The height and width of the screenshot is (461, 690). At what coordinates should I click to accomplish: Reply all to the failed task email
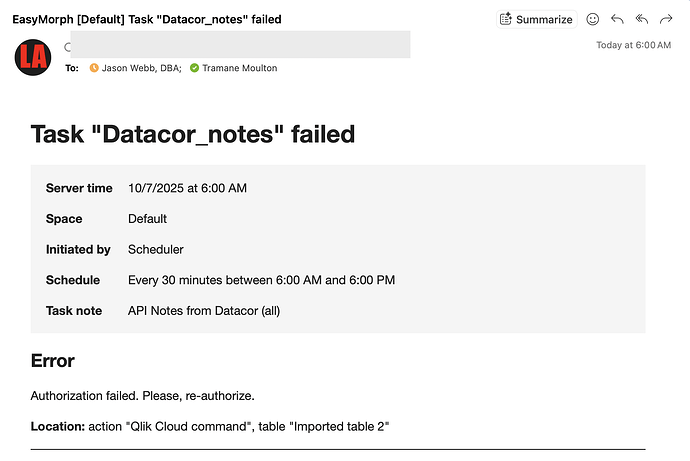click(x=641, y=19)
